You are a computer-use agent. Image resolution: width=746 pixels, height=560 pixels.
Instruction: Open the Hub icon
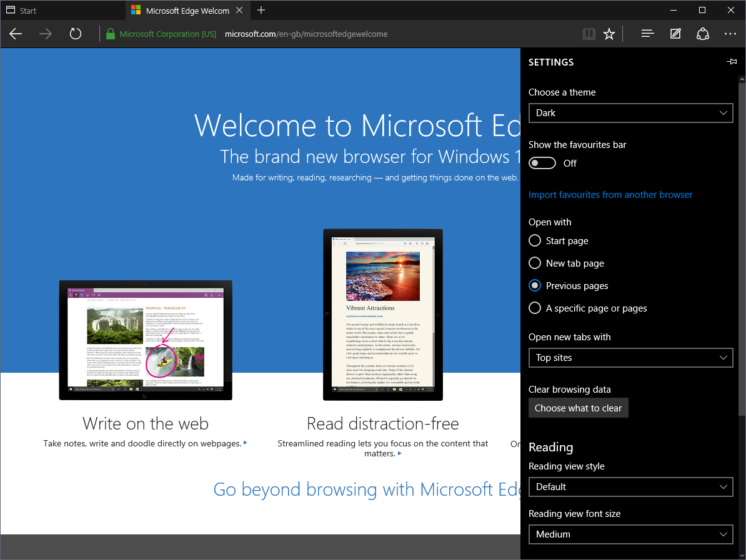click(x=647, y=34)
